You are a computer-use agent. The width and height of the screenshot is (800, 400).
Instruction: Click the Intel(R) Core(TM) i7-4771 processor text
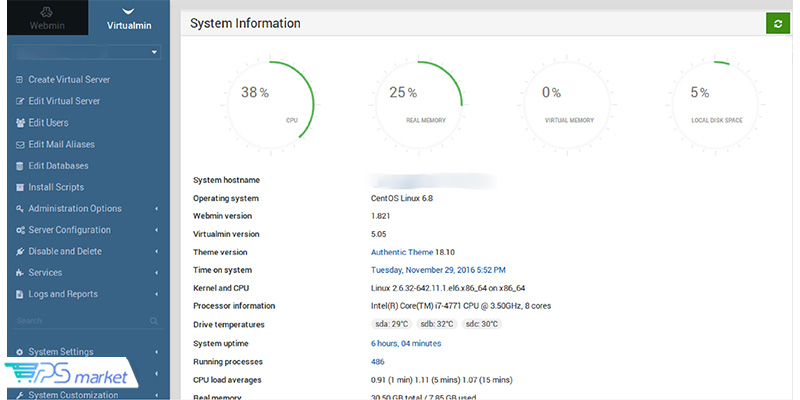461,306
